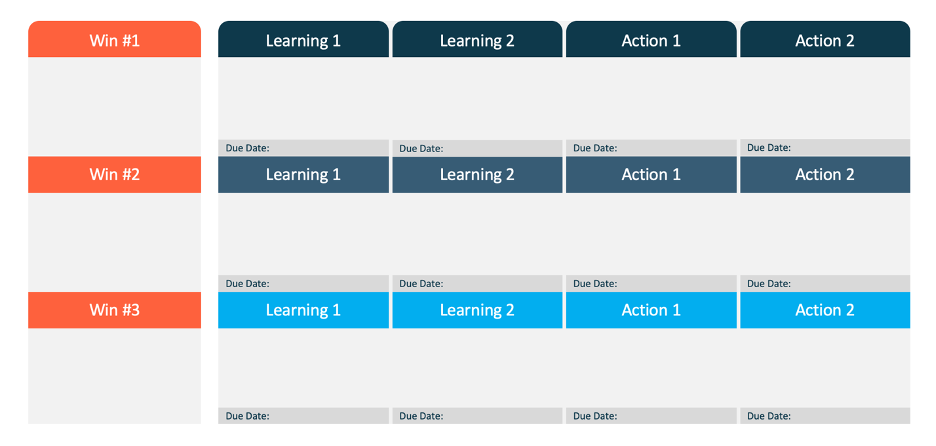Screen dimensions: 936x446
Task: Click Learning 1 header in Win #2 row
Action: (303, 174)
